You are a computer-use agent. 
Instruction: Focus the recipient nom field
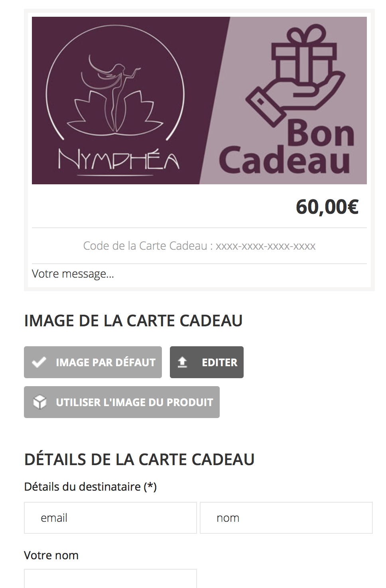pos(286,518)
